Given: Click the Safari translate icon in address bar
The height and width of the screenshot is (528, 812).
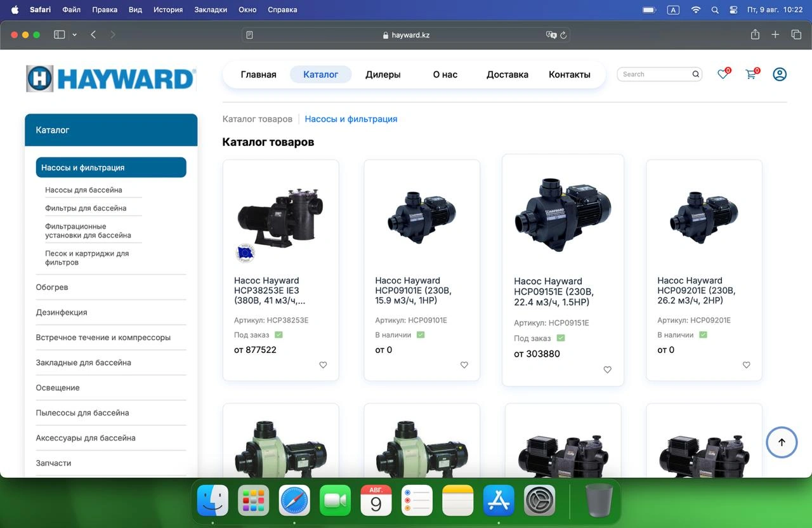Looking at the screenshot, I should pyautogui.click(x=551, y=35).
